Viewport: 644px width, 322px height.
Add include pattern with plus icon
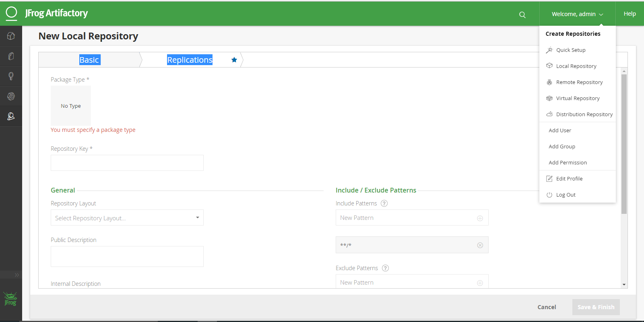pyautogui.click(x=480, y=218)
